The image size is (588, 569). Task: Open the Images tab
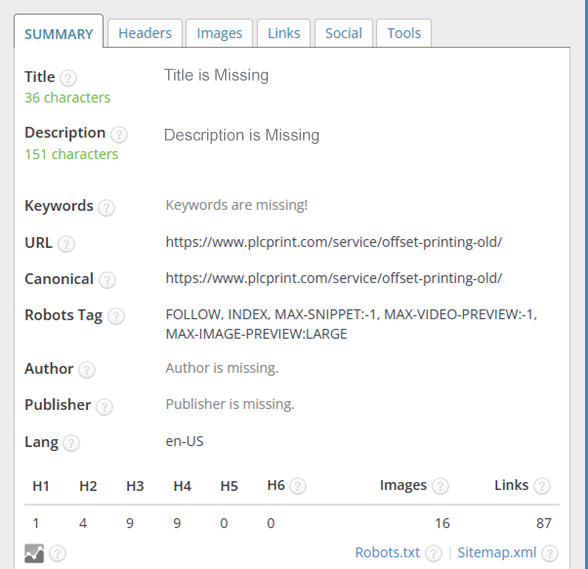pyautogui.click(x=219, y=33)
